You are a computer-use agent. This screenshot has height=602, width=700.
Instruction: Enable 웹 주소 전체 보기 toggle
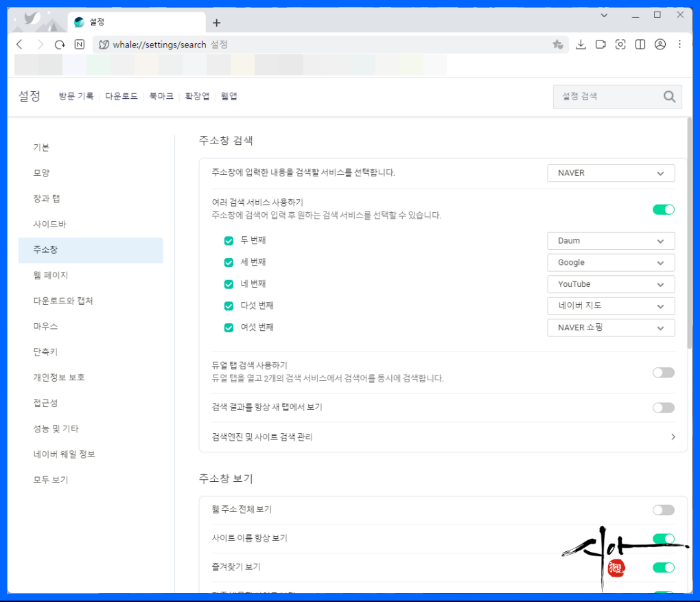pos(664,510)
